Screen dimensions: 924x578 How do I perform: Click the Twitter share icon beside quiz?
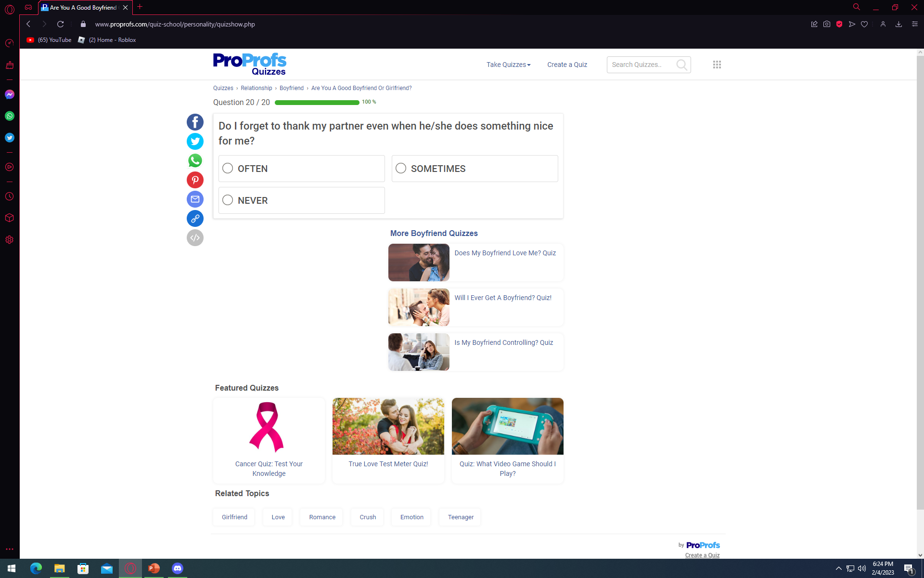click(x=195, y=141)
